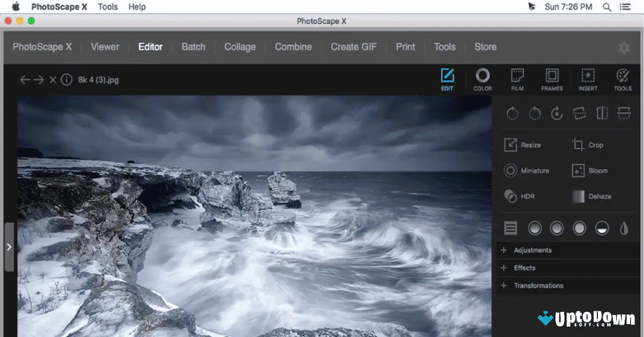The height and width of the screenshot is (337, 644).
Task: Apply the Bloom effect
Action: point(597,171)
